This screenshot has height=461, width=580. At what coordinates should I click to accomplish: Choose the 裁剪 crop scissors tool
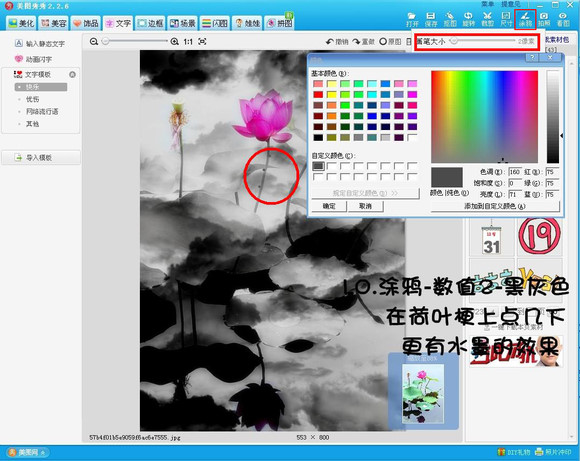[487, 19]
